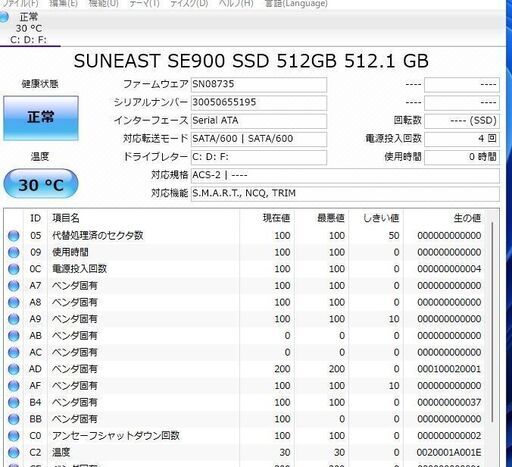
Task: Click status icon for attribute AB
Action: click(x=14, y=336)
